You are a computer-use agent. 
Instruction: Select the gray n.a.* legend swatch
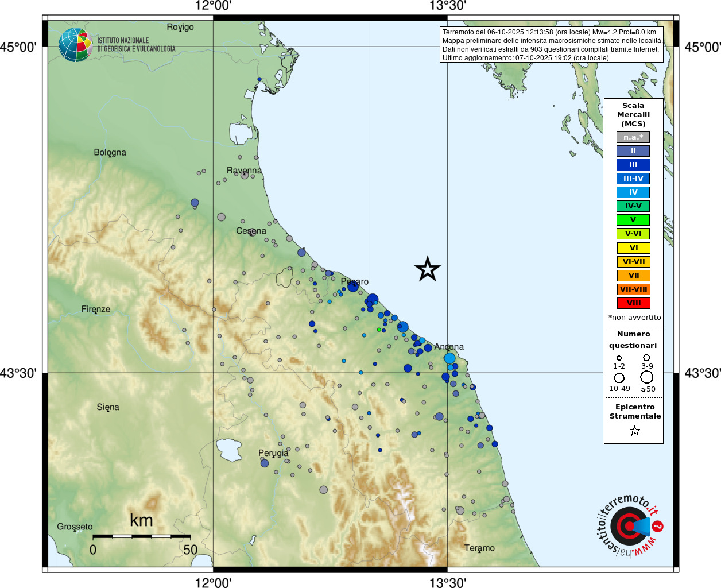pyautogui.click(x=633, y=137)
